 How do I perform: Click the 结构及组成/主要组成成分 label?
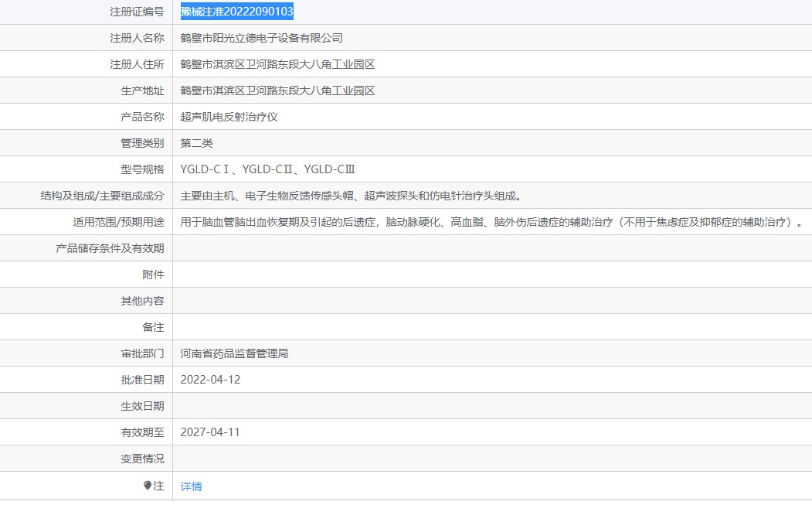(102, 196)
